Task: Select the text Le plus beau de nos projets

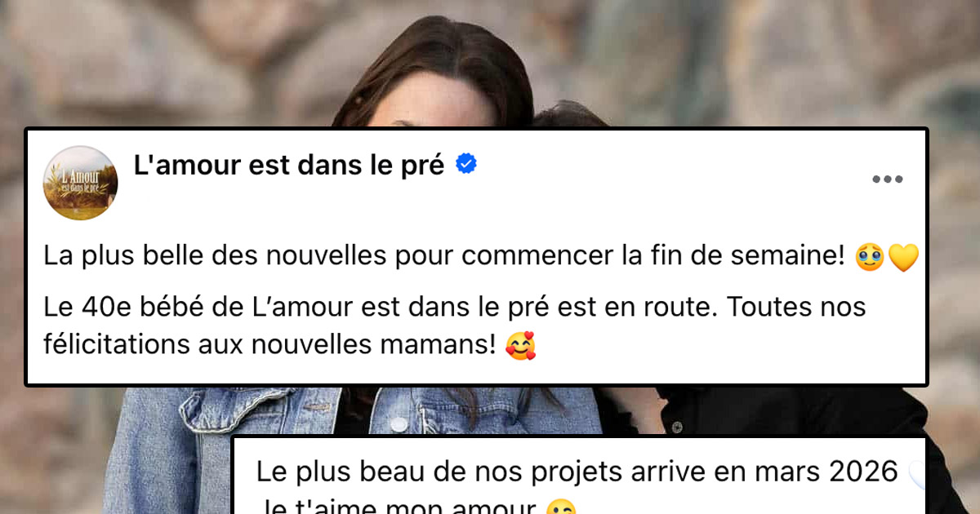Action: click(425, 472)
